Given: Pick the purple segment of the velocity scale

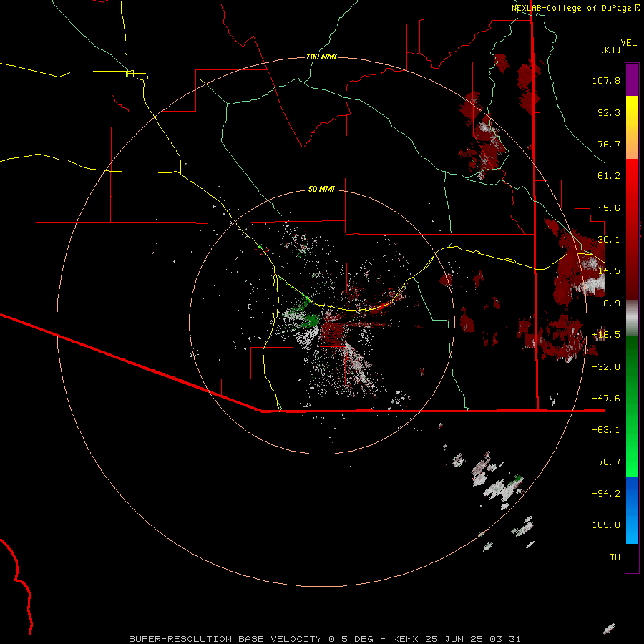Looking at the screenshot, I should tap(632, 79).
